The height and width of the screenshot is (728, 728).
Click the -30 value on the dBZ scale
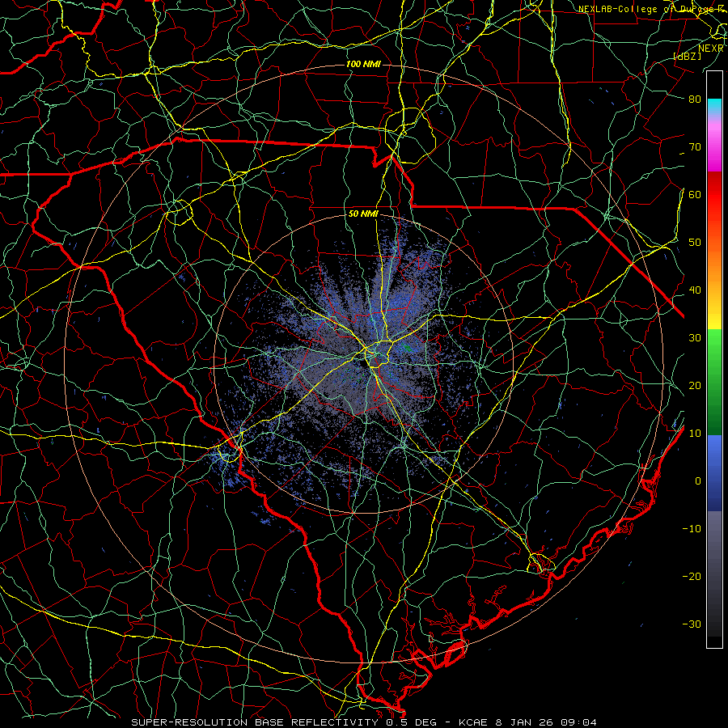[692, 624]
